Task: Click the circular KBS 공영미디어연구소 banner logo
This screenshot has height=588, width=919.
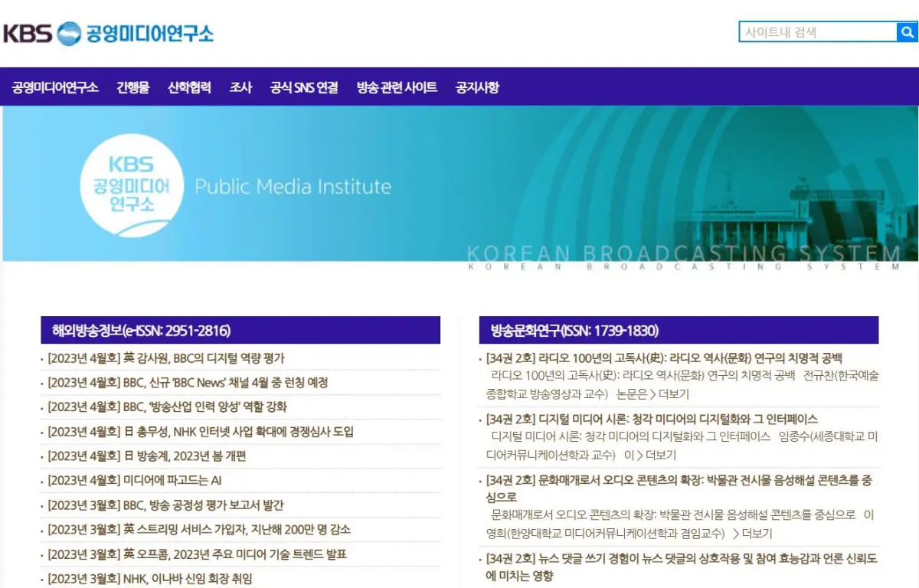Action: (132, 184)
